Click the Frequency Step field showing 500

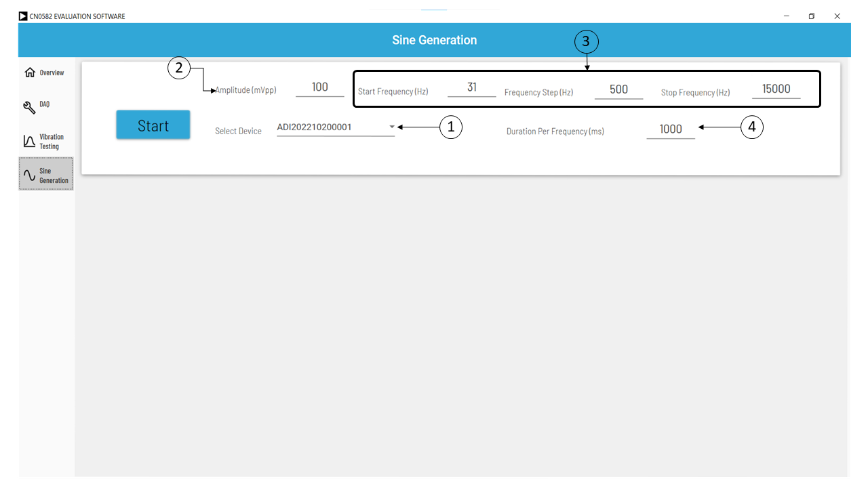coord(618,88)
